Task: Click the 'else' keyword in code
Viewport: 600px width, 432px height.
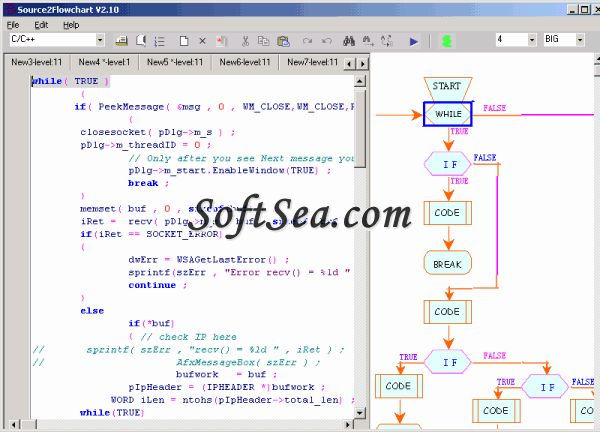Action: pyautogui.click(x=92, y=311)
